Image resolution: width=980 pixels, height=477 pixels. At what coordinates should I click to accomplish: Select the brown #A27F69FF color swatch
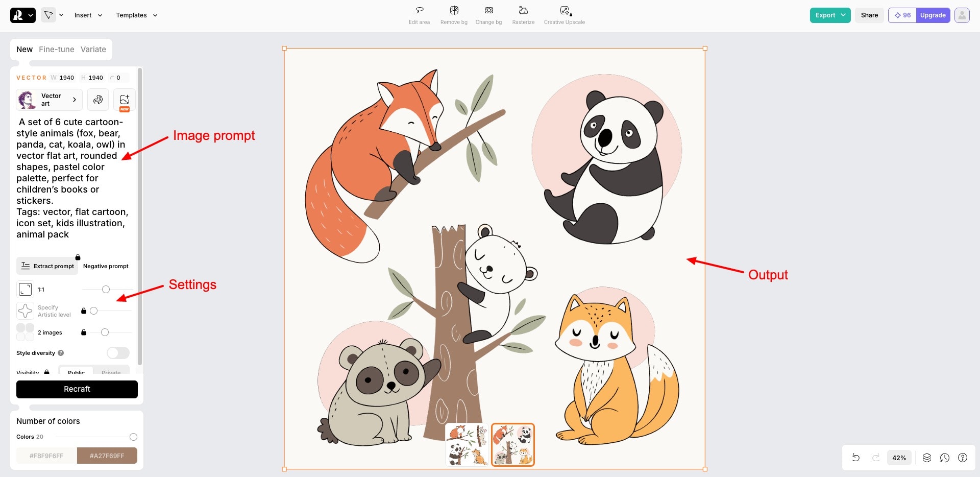point(107,456)
